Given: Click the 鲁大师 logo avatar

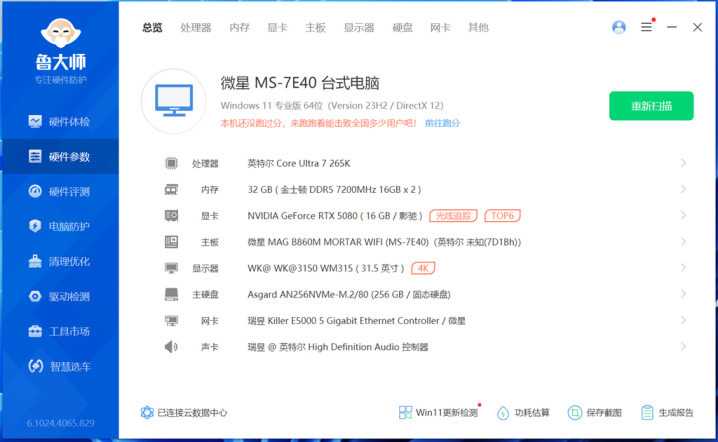Looking at the screenshot, I should [x=60, y=33].
